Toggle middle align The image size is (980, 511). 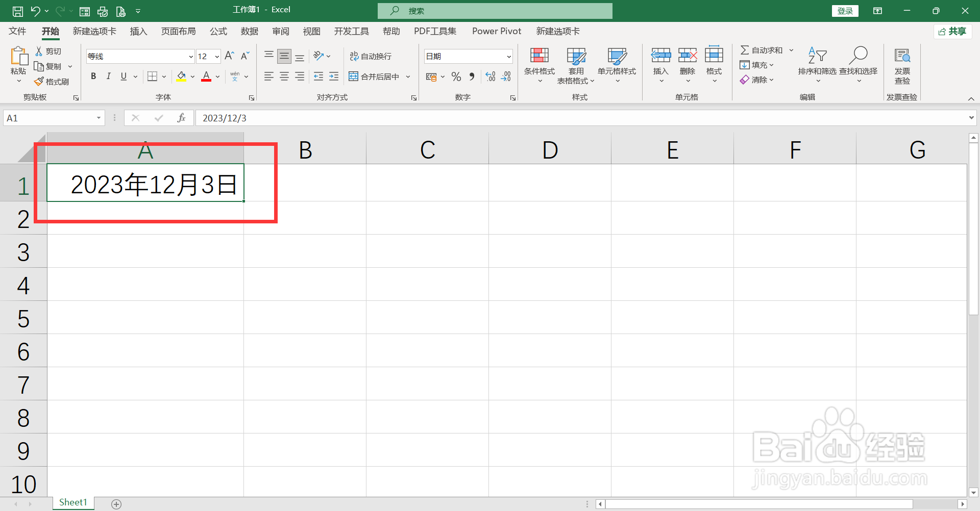pyautogui.click(x=284, y=56)
